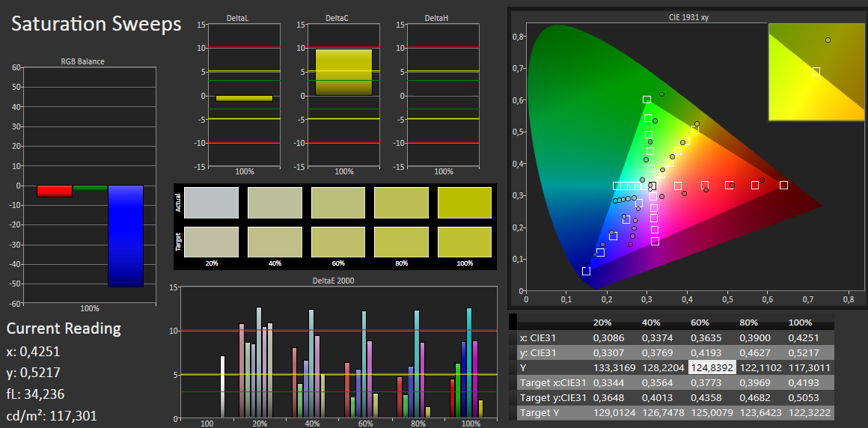868x428 pixels.
Task: Click the Actual 20% color swatch
Action: pyautogui.click(x=212, y=203)
